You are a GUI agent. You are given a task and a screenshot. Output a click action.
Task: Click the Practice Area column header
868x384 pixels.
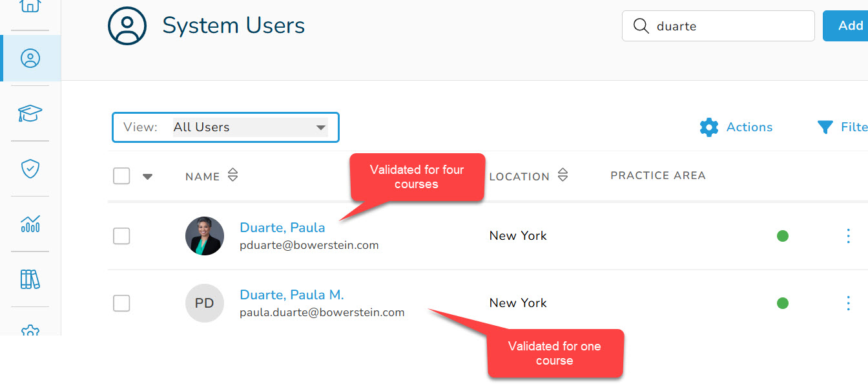(658, 175)
